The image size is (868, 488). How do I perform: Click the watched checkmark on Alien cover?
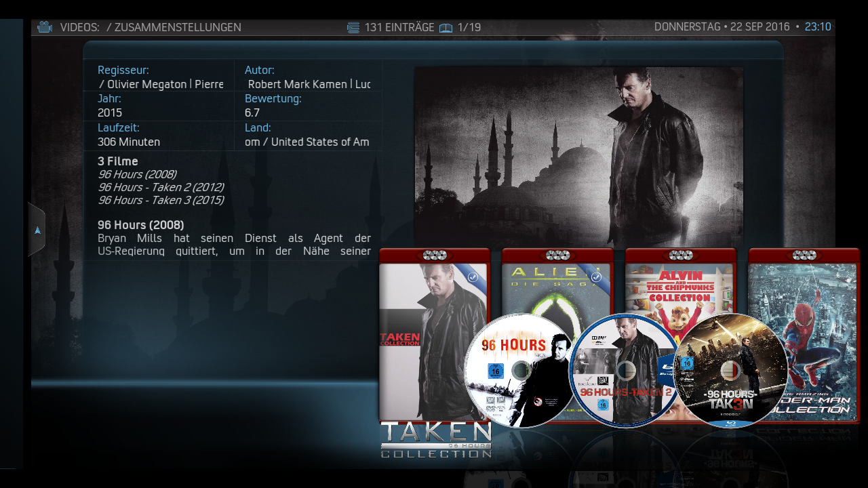pos(597,277)
